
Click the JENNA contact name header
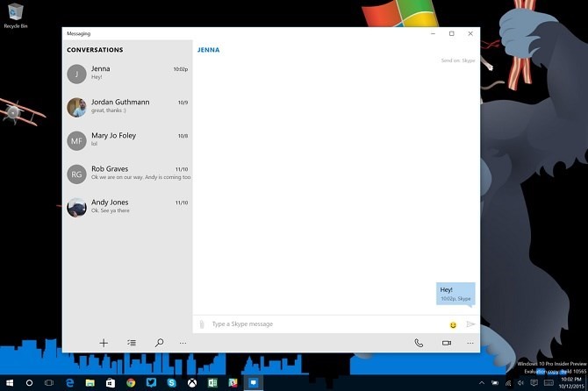click(208, 50)
